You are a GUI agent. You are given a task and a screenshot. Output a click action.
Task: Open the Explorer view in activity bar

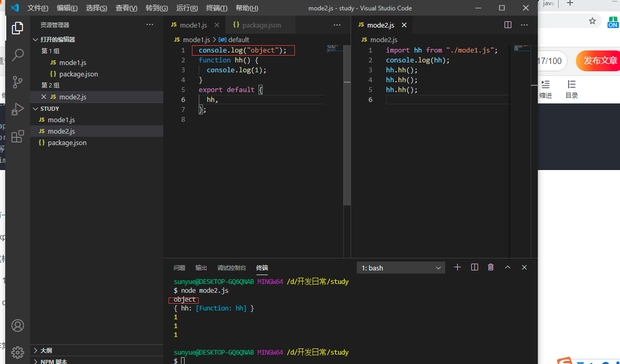tap(17, 28)
